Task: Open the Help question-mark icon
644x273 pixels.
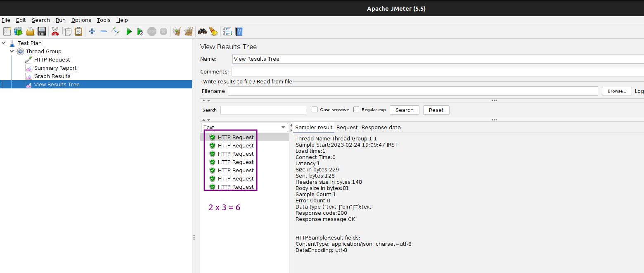Action: click(x=239, y=31)
